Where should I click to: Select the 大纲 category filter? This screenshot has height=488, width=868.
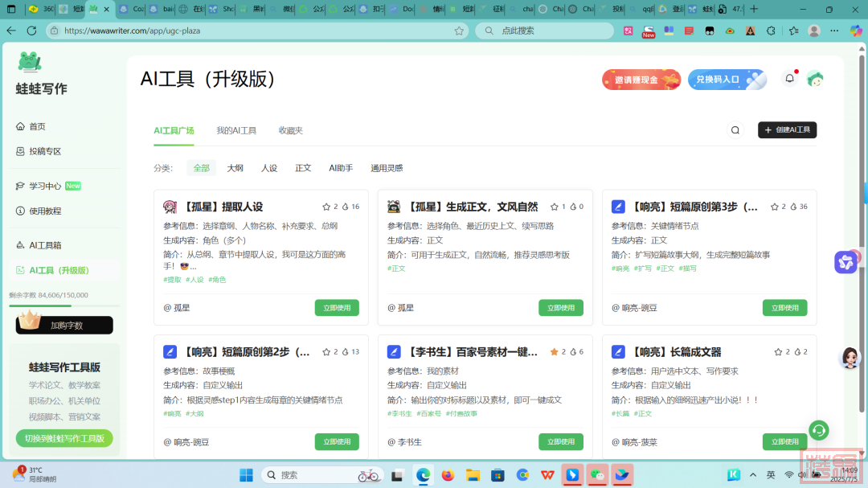point(235,168)
